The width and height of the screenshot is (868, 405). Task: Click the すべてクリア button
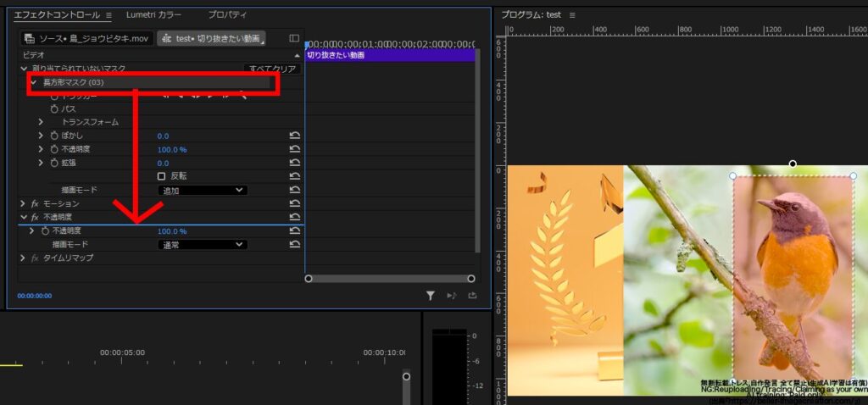[x=272, y=69]
